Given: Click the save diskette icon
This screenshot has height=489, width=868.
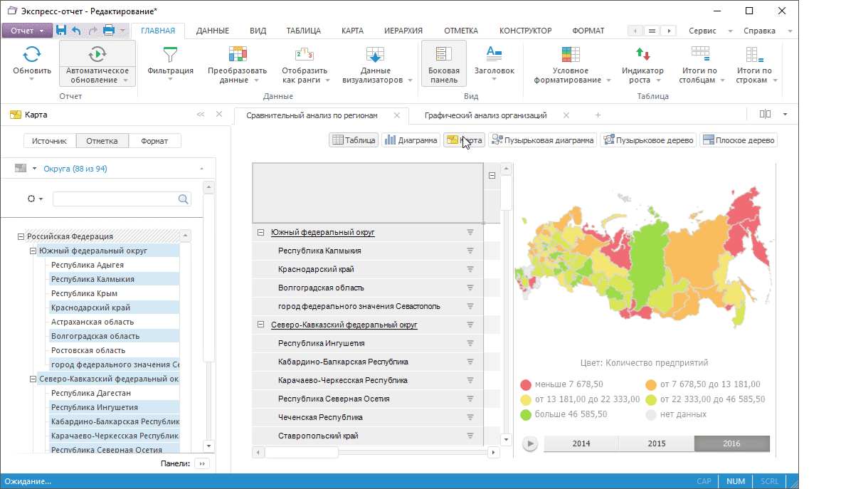Looking at the screenshot, I should 61,31.
